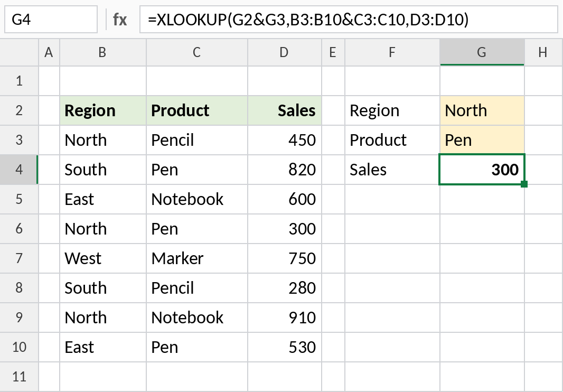
Task: Select row 5 header
Action: (19, 199)
